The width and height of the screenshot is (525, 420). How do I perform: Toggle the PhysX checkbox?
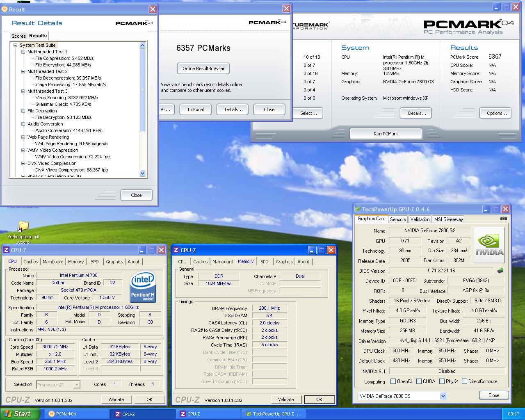(x=442, y=381)
